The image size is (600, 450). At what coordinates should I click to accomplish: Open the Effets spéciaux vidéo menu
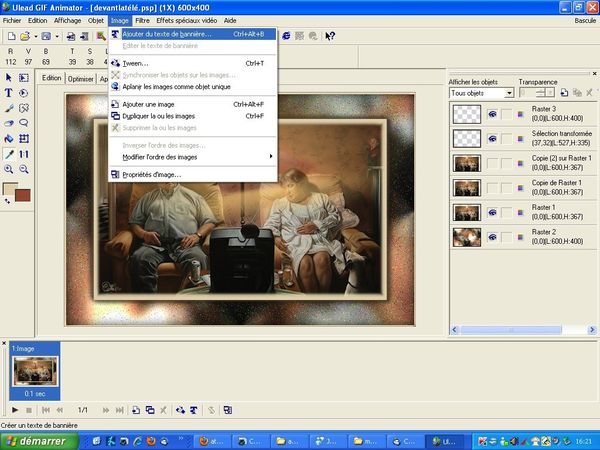pos(187,21)
